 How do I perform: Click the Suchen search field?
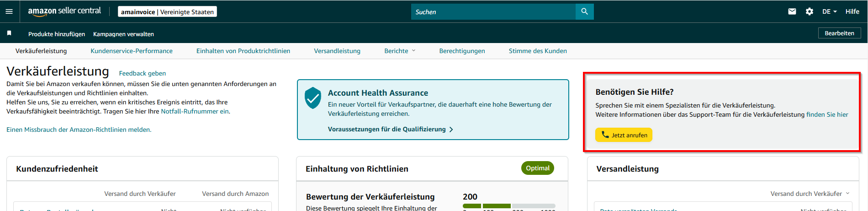pyautogui.click(x=493, y=11)
